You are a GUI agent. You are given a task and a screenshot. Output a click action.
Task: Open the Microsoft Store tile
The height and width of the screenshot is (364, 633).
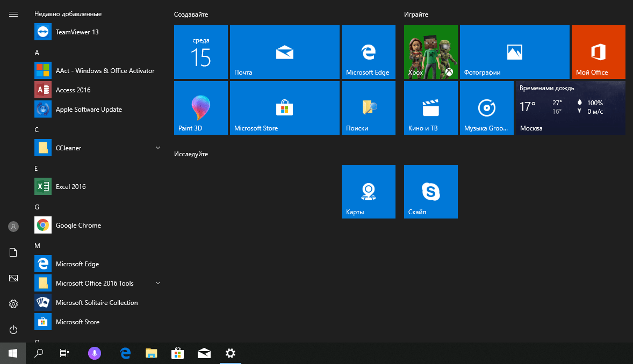click(285, 108)
